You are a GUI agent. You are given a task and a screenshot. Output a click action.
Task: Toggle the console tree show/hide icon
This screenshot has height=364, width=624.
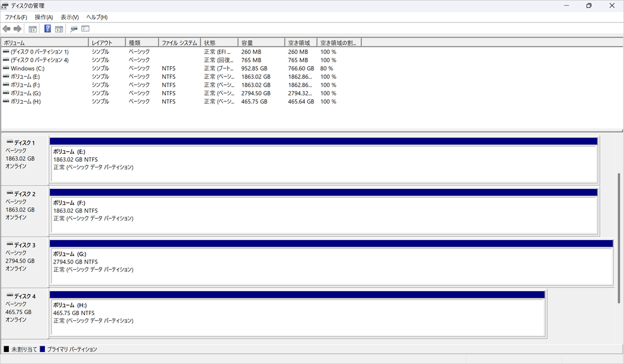(x=32, y=29)
